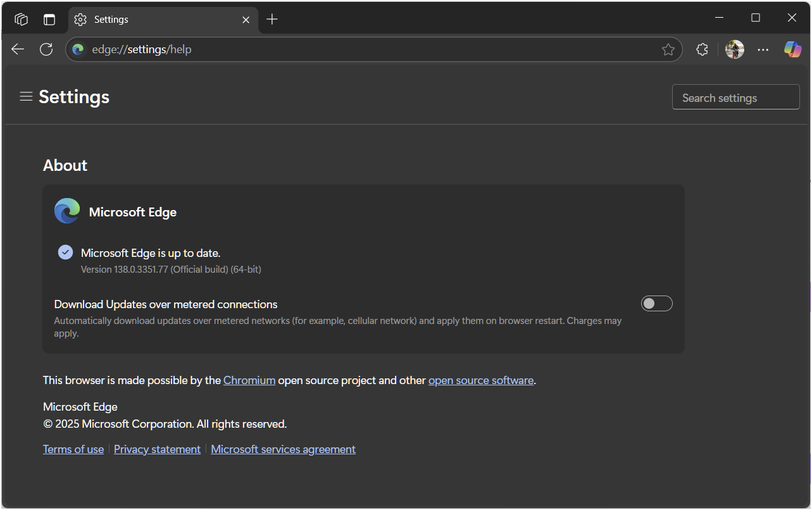812x510 pixels.
Task: Open the Chromium link
Action: 249,380
